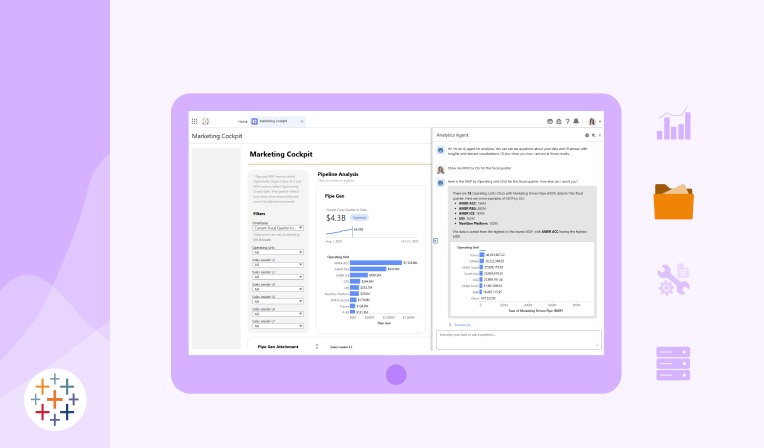
Task: Click the orange folder icon
Action: 673,201
